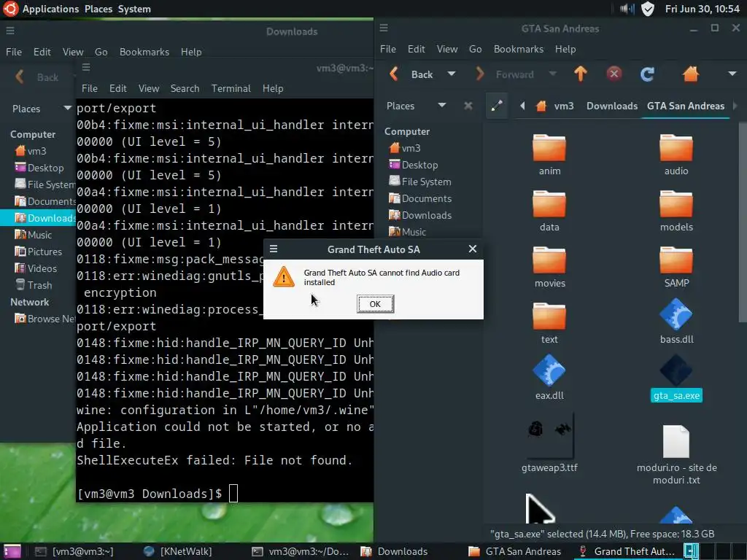Viewport: 747px width, 560px height.
Task: Click the Forward button in GTA San Andreas toolbar
Action: point(506,74)
